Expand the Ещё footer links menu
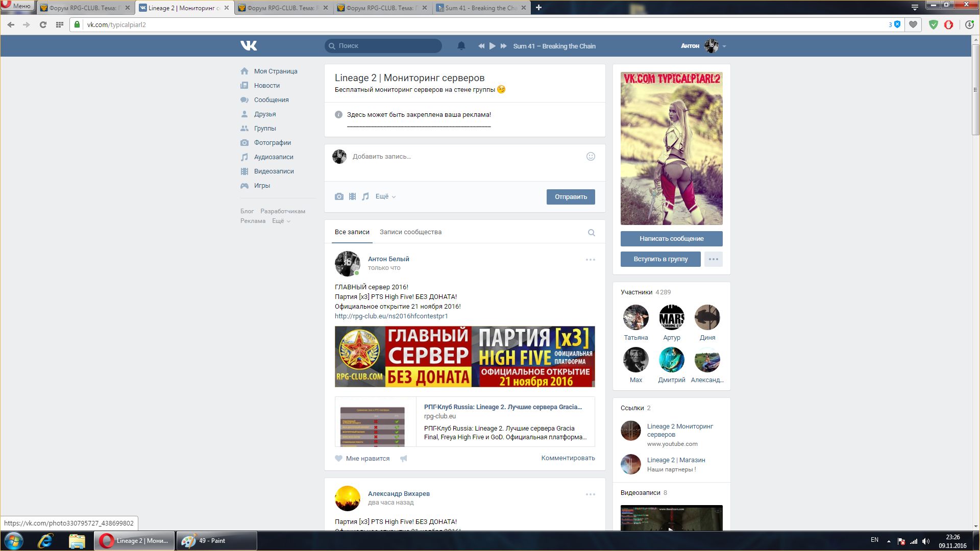980x551 pixels. [281, 221]
